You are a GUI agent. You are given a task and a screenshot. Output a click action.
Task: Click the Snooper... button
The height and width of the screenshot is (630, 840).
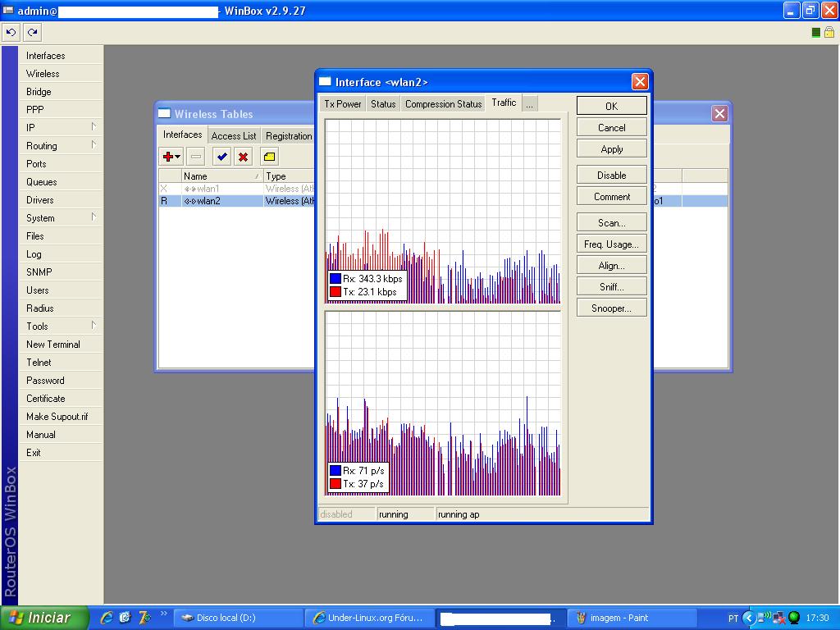[611, 308]
